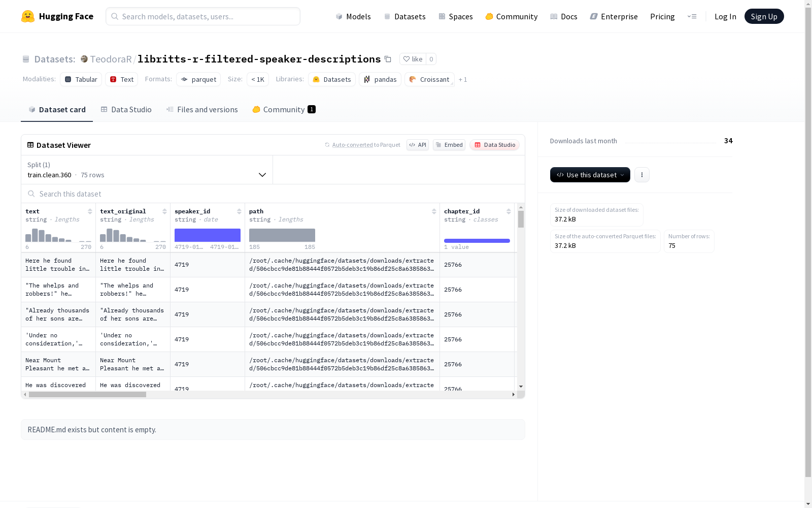Image resolution: width=812 pixels, height=508 pixels.
Task: Select the Croissant library tag
Action: coord(429,79)
